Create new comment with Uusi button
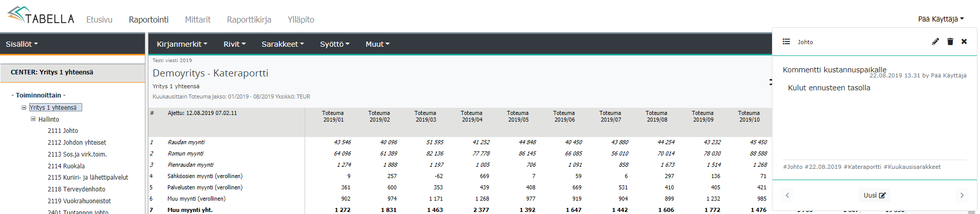 click(874, 195)
